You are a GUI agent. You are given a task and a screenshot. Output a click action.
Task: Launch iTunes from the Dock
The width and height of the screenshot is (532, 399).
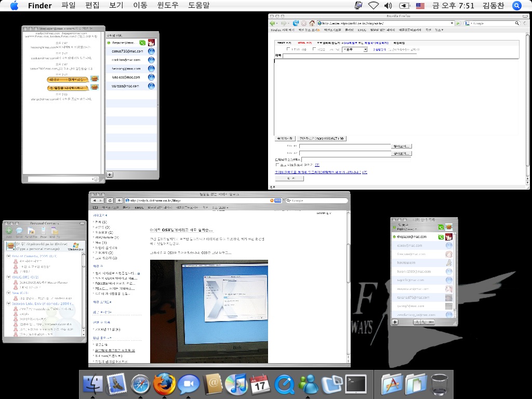pos(237,385)
